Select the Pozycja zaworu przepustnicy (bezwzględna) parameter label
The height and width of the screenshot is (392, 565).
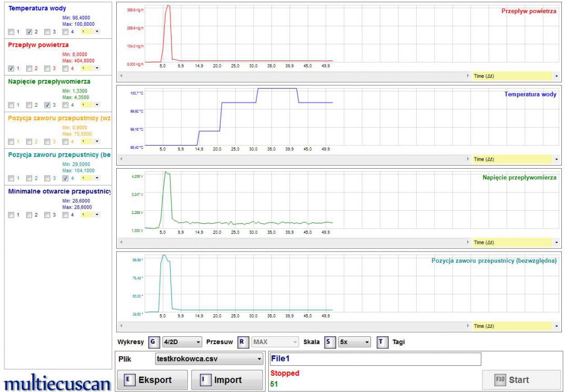[58, 154]
